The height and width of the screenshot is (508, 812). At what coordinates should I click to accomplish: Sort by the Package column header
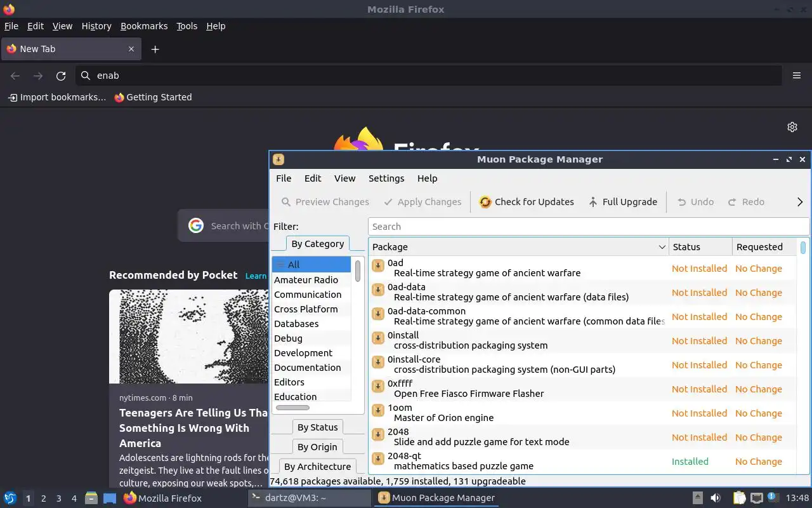point(518,247)
